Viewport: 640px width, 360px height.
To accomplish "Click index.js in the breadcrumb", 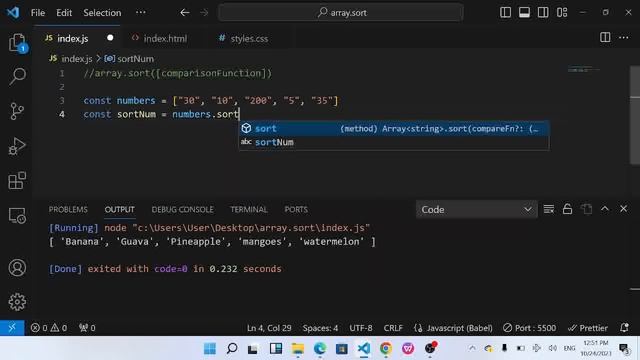I will (x=77, y=59).
